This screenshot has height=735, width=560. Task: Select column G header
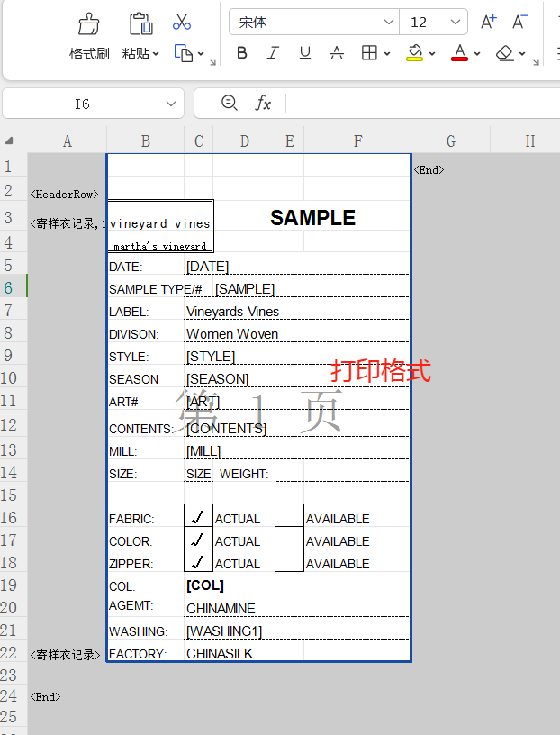[x=451, y=141]
